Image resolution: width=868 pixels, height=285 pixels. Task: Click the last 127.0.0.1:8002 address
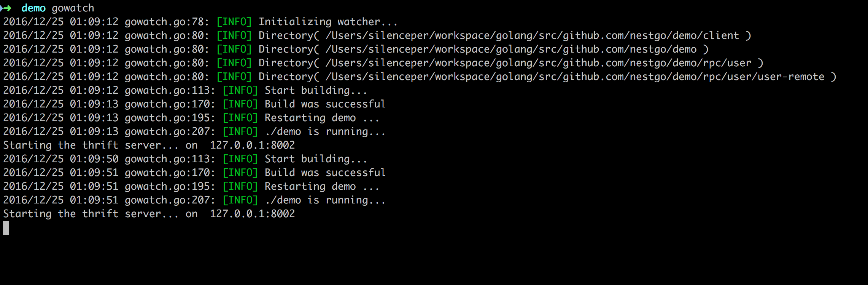(252, 214)
